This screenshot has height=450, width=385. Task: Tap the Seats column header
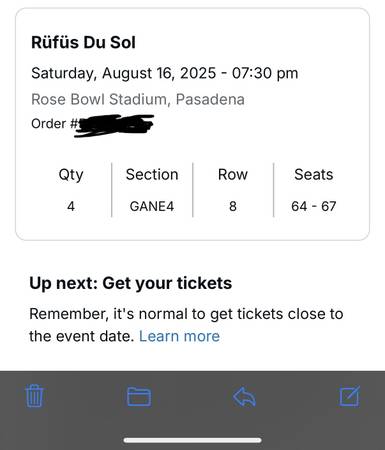click(314, 174)
